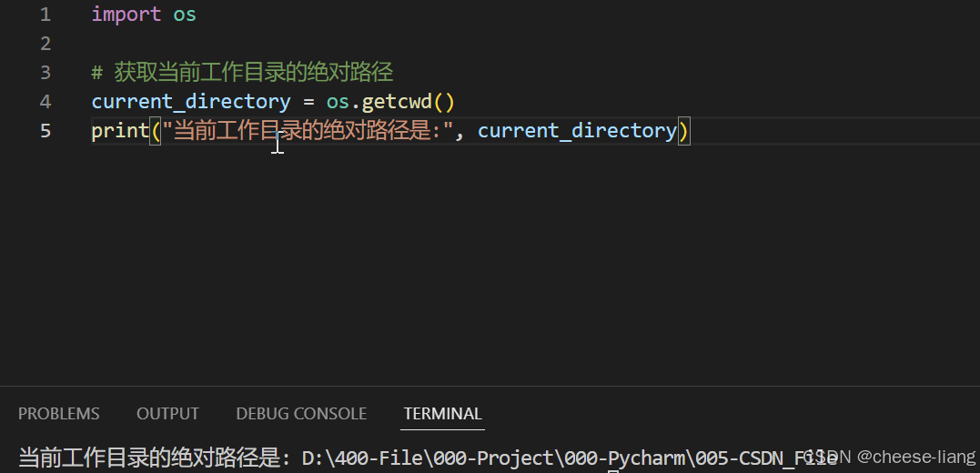Click the os module name on line 1
The image size is (980, 473).
click(x=185, y=15)
